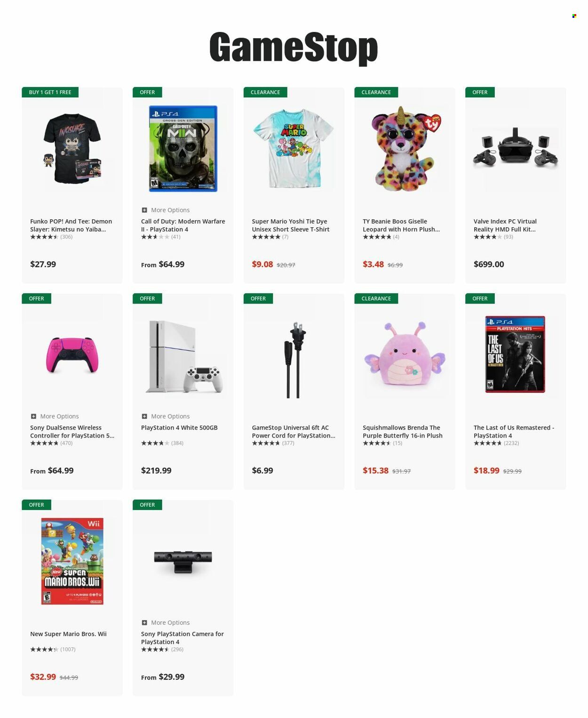The height and width of the screenshot is (718, 588).
Task: Expand More Options plus icon for Call of Duty
Action: (144, 210)
